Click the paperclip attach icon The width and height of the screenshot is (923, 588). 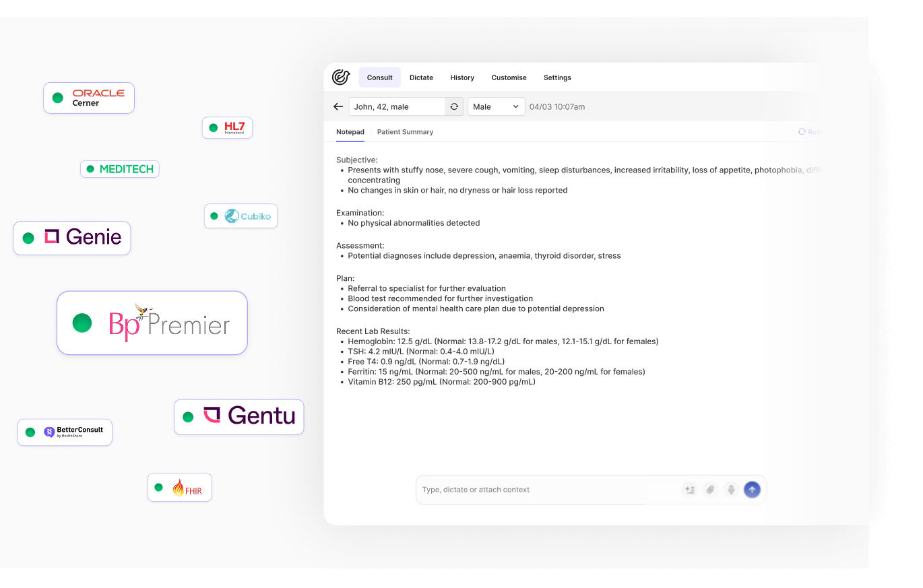coord(710,490)
